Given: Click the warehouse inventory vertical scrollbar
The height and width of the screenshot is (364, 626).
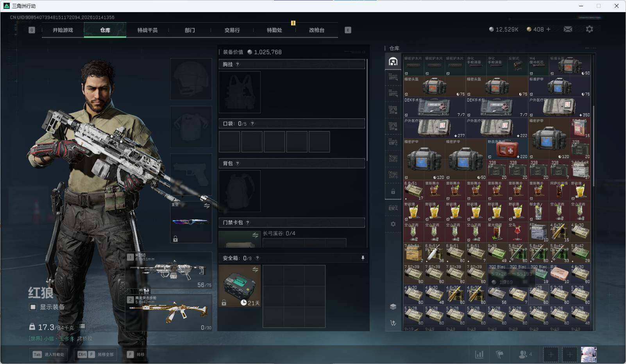Looking at the screenshot, I should (594, 192).
